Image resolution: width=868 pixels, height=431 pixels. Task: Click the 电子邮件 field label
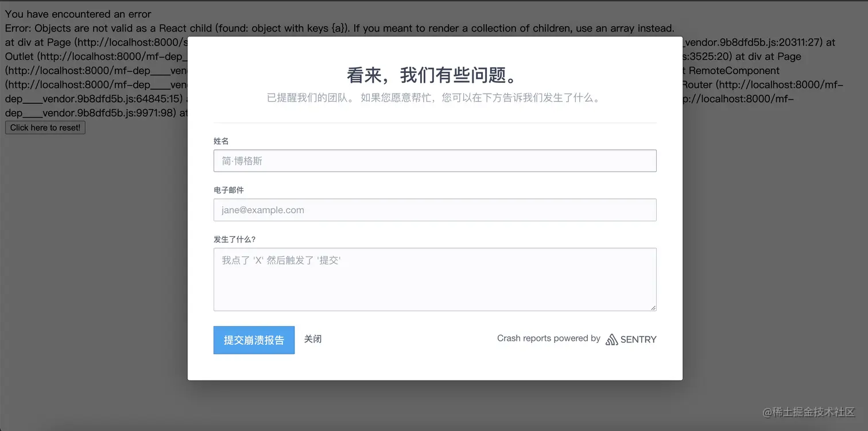[x=228, y=190]
